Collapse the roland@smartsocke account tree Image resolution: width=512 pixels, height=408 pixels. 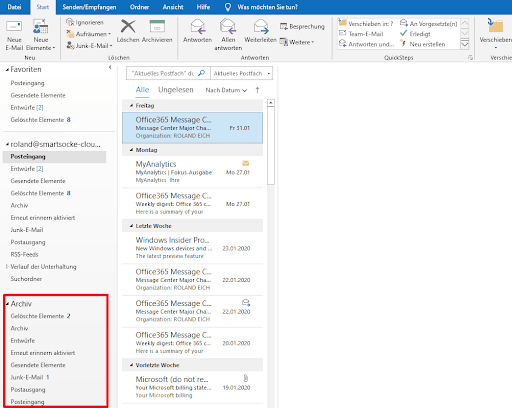[x=7, y=144]
